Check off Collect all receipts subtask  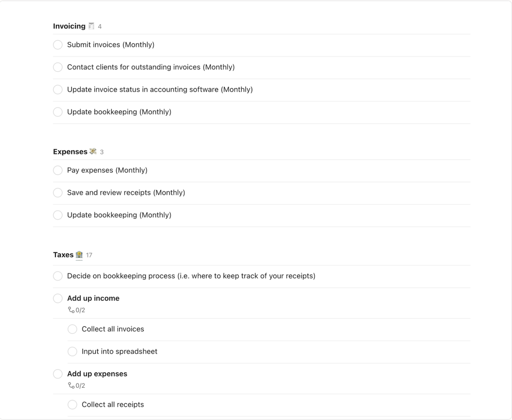[x=72, y=404]
